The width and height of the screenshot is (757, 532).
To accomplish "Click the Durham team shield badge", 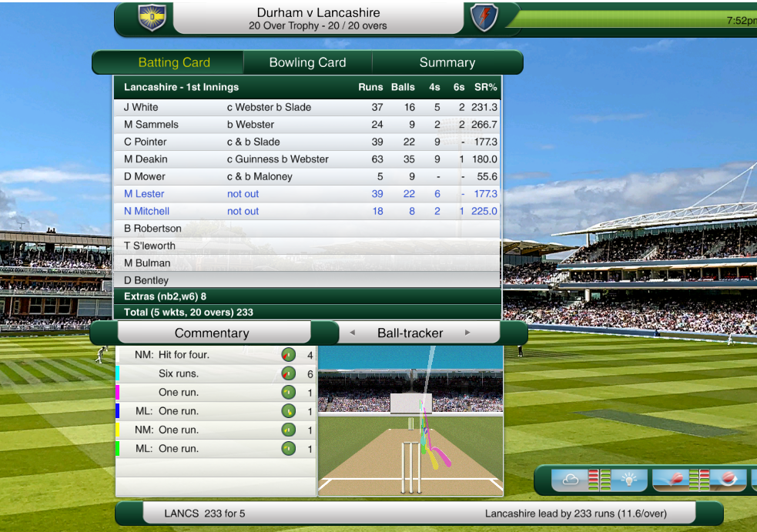I will click(152, 18).
